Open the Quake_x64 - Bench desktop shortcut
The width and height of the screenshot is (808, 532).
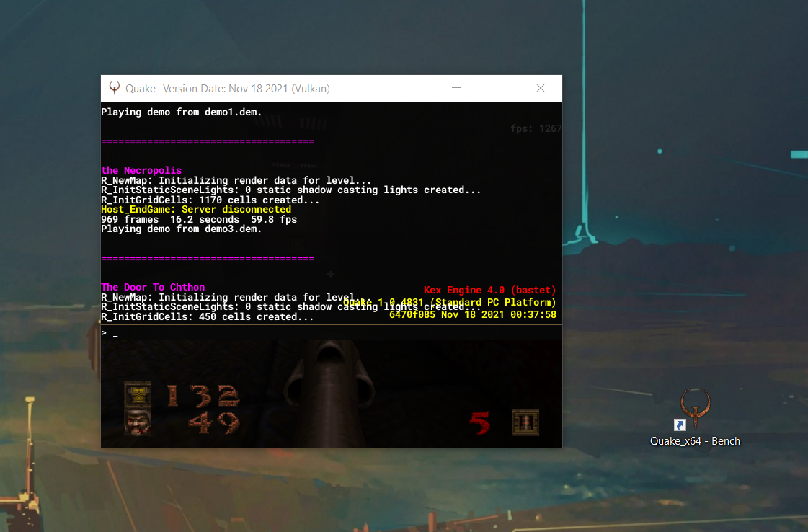coord(695,417)
